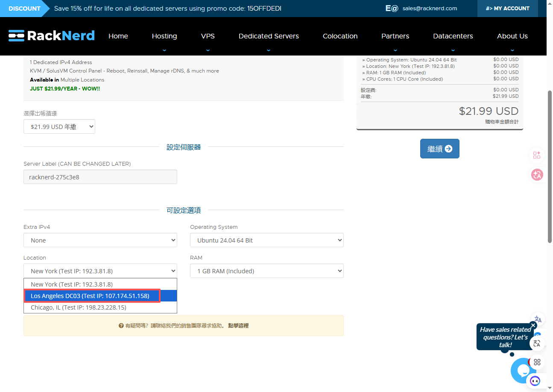The width and height of the screenshot is (553, 392).
Task: Click the page vertical scrollbar
Action: 550,167
